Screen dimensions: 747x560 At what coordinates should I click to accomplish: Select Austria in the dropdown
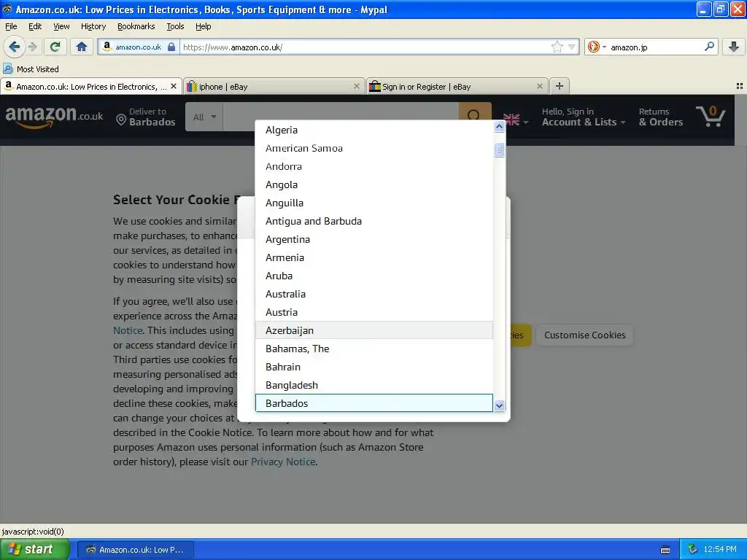[x=374, y=312]
